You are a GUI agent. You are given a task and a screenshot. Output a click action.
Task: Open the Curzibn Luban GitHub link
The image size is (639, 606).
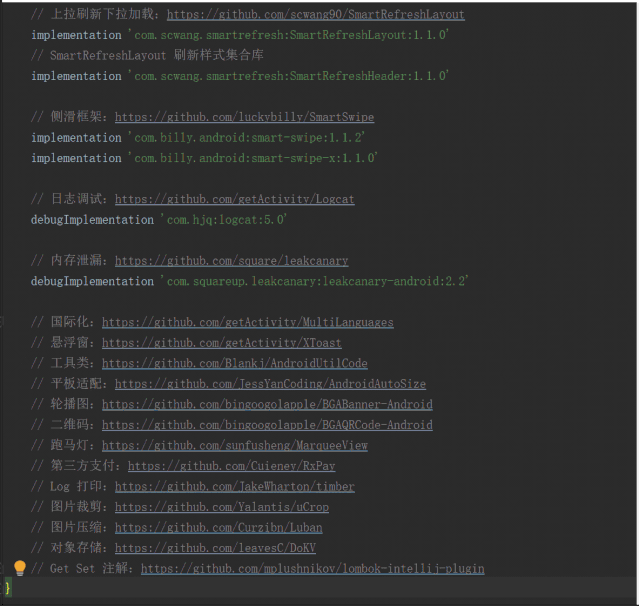click(x=218, y=527)
